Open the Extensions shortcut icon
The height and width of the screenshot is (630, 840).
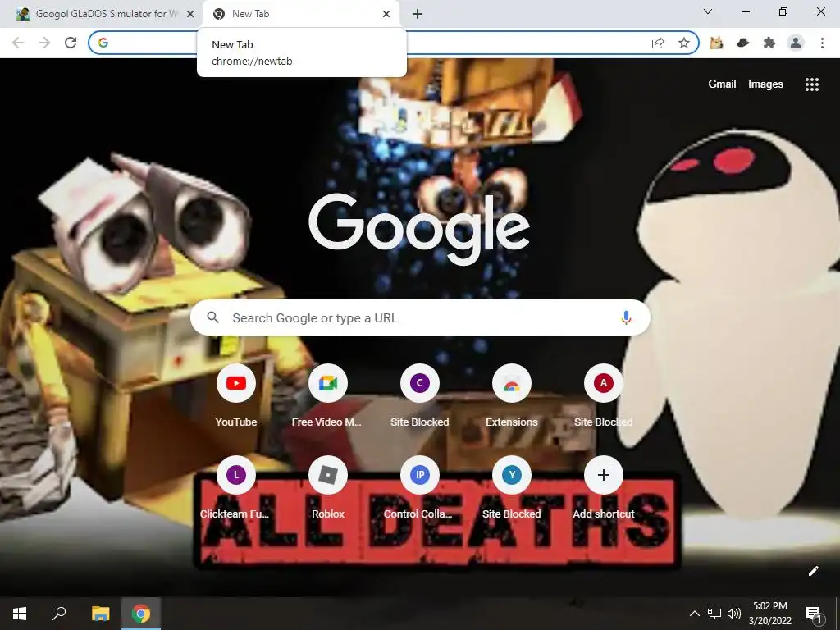[512, 383]
